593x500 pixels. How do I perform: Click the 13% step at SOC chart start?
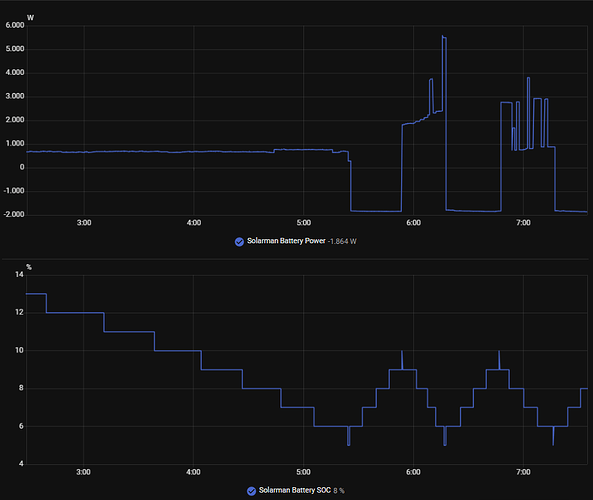point(36,293)
